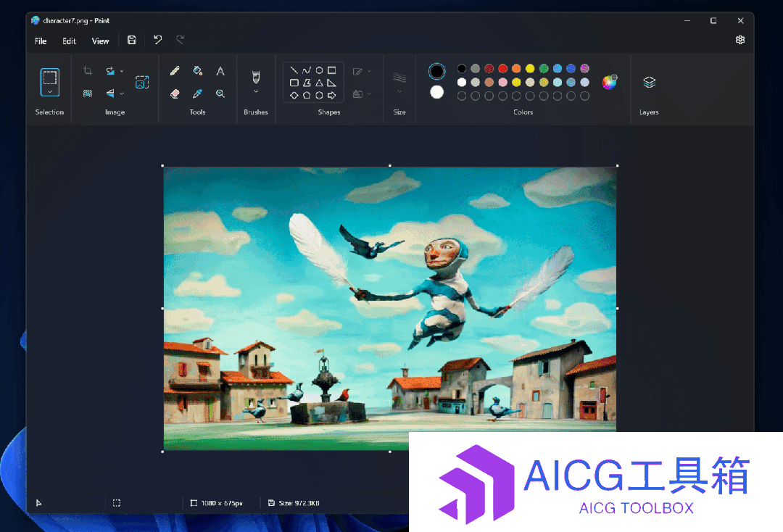The width and height of the screenshot is (783, 532).
Task: Pick the Line shape
Action: [294, 70]
